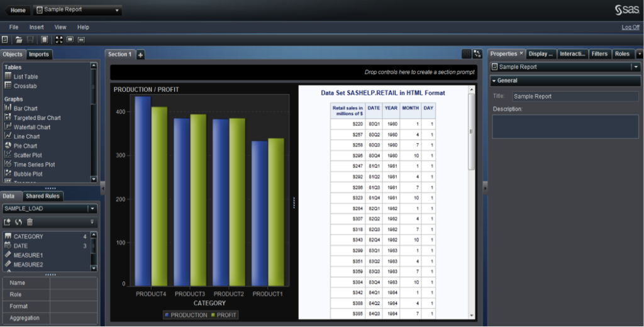This screenshot has height=327, width=644.
Task: Click the grid layout view icon
Action: click(x=466, y=54)
